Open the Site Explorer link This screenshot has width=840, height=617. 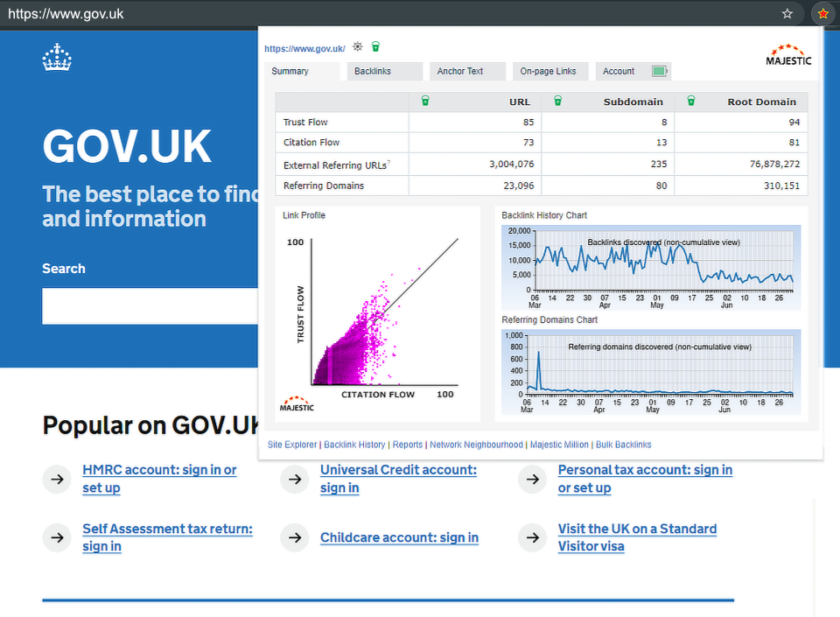point(292,445)
